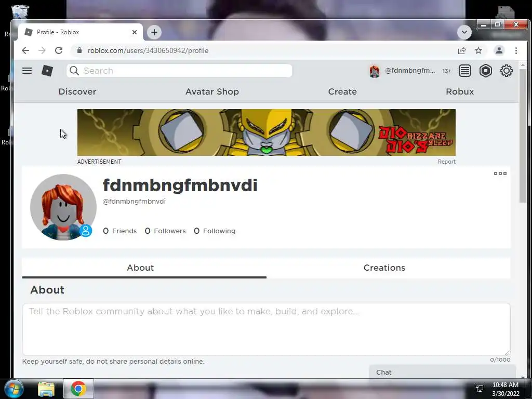Expand the Chrome tab search dropdown arrow

[464, 32]
